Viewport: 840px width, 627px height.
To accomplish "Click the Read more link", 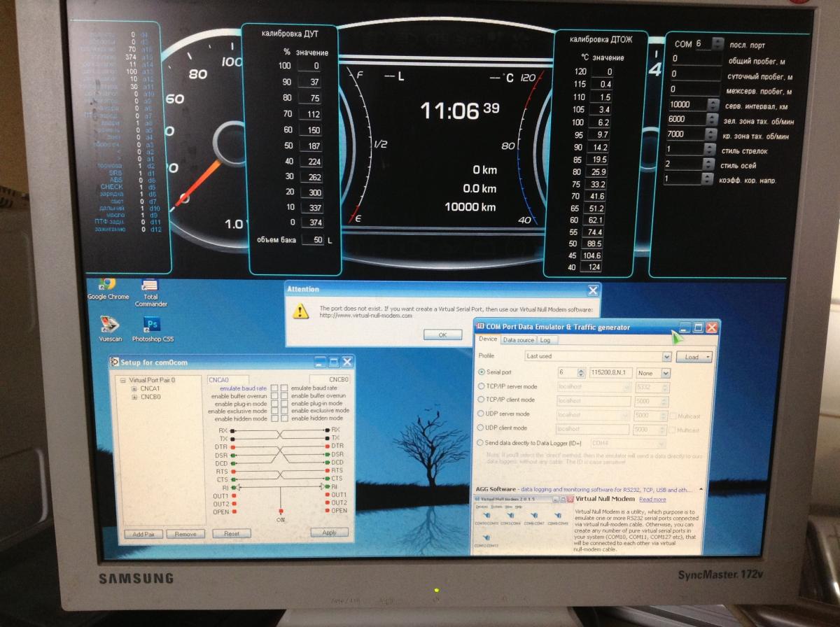I will pyautogui.click(x=652, y=499).
